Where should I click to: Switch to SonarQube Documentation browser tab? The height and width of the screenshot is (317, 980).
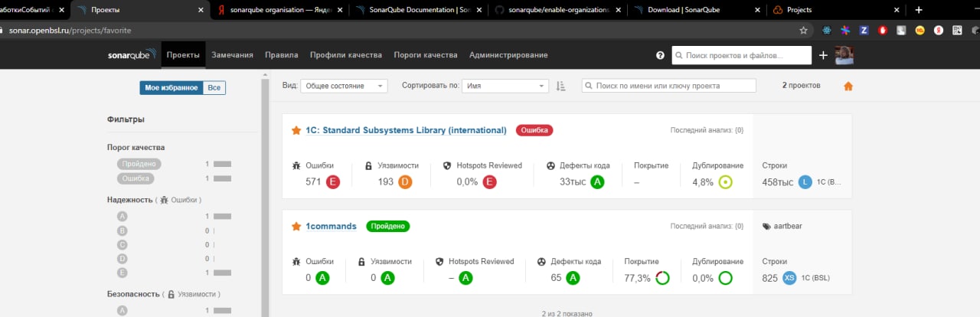418,10
